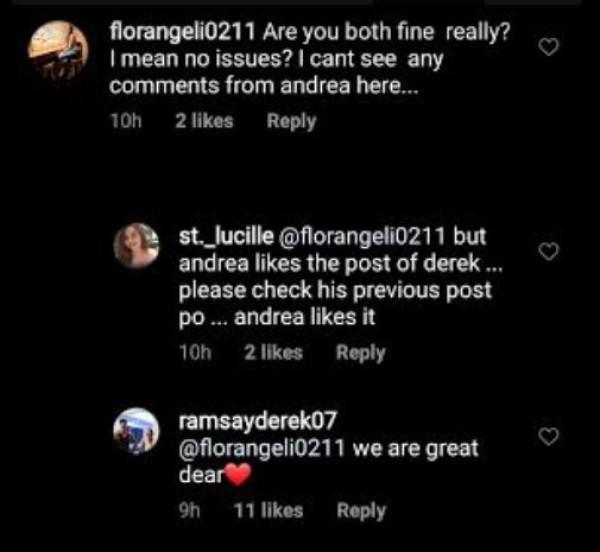Like florangeli0211's comment with the heart icon
600x552 pixels.
(548, 48)
